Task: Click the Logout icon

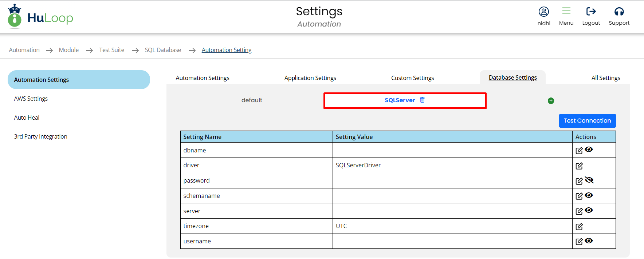Action: [591, 12]
